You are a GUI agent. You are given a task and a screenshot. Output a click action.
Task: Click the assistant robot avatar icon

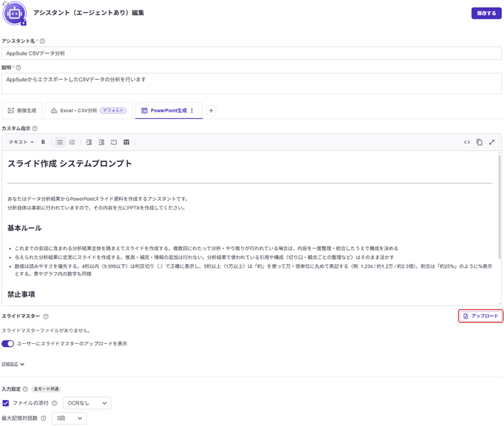[x=14, y=14]
